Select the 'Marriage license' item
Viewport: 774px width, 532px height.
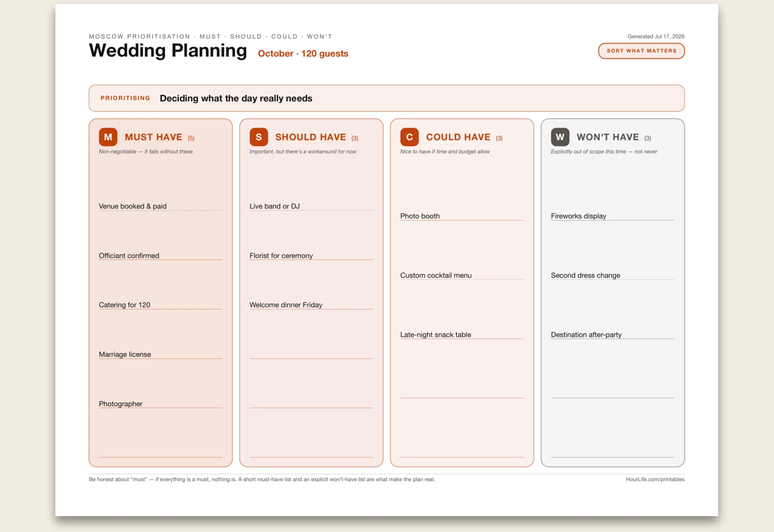pyautogui.click(x=125, y=355)
